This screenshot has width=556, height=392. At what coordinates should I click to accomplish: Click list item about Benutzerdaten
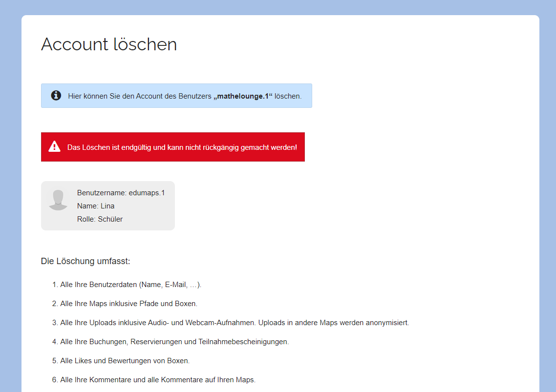(130, 285)
